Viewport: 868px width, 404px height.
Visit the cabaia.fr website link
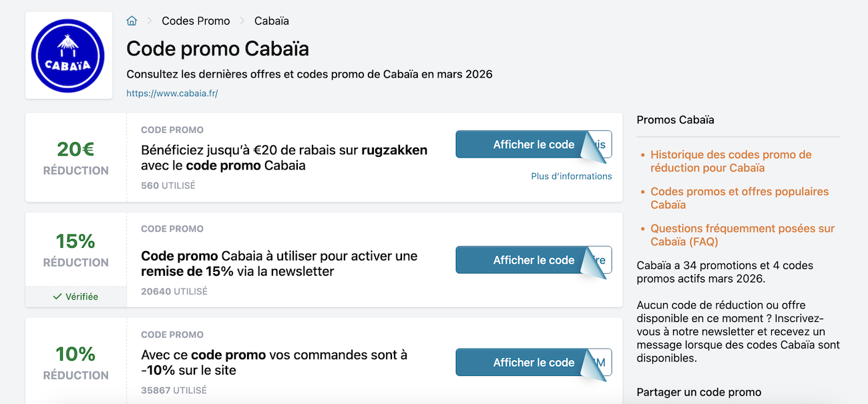tap(172, 93)
